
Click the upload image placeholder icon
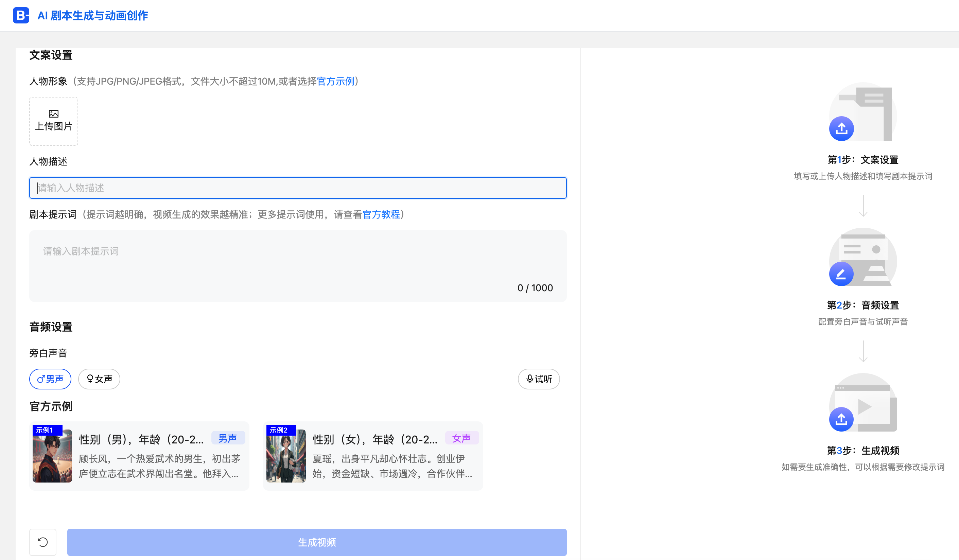pyautogui.click(x=54, y=113)
